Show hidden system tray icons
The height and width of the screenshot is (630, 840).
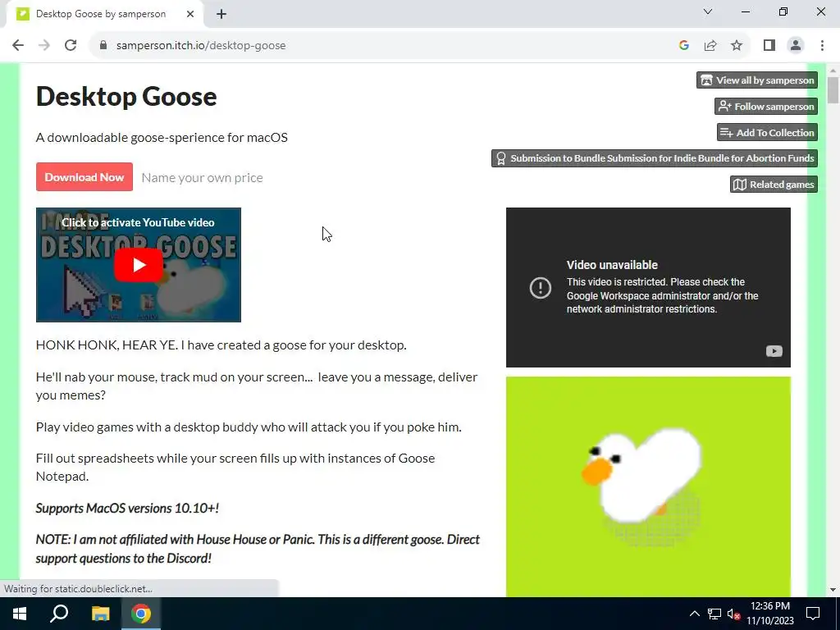pos(694,614)
